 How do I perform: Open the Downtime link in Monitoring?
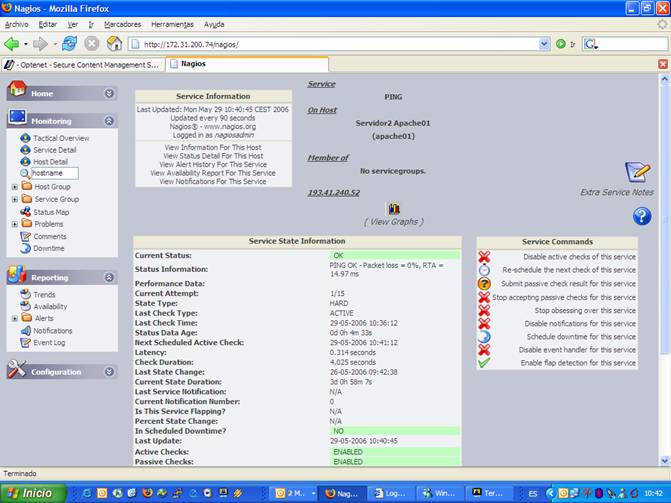point(49,248)
